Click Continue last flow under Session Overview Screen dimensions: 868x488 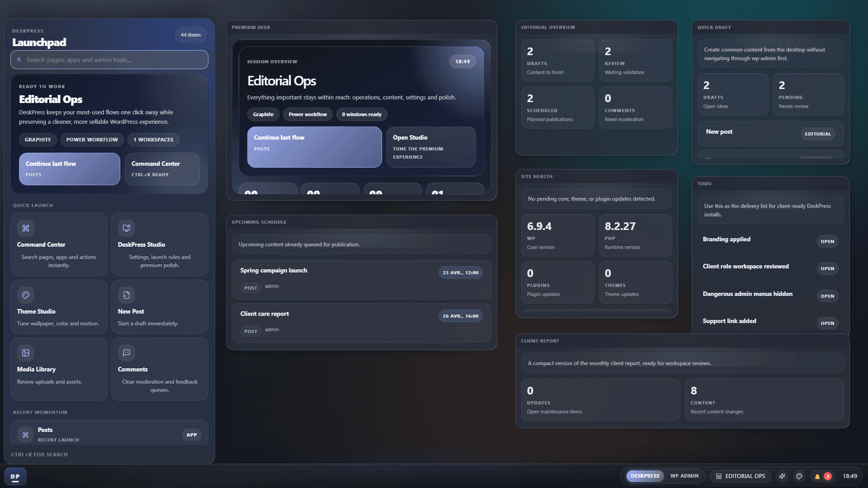pyautogui.click(x=314, y=147)
